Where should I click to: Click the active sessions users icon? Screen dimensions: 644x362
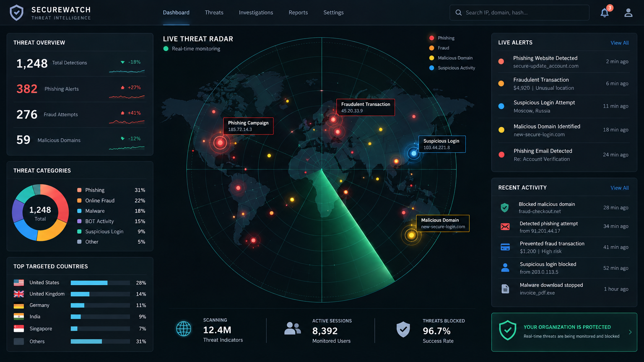pyautogui.click(x=292, y=328)
